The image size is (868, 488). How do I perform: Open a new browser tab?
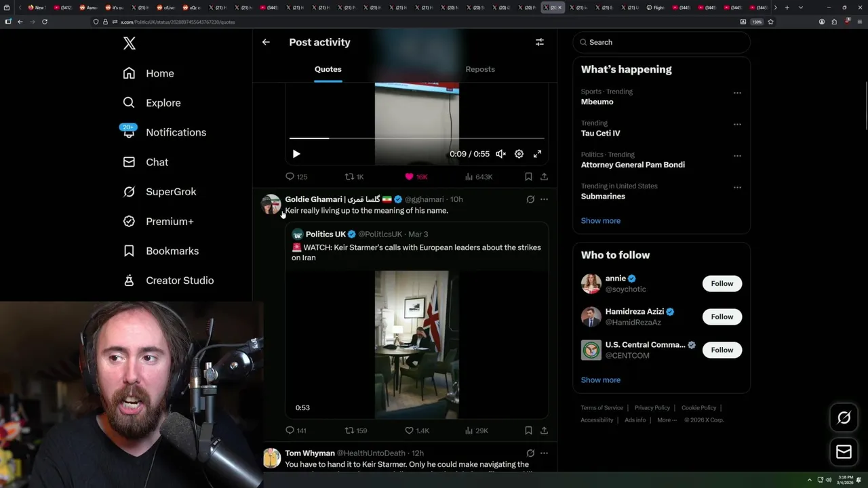(x=787, y=7)
